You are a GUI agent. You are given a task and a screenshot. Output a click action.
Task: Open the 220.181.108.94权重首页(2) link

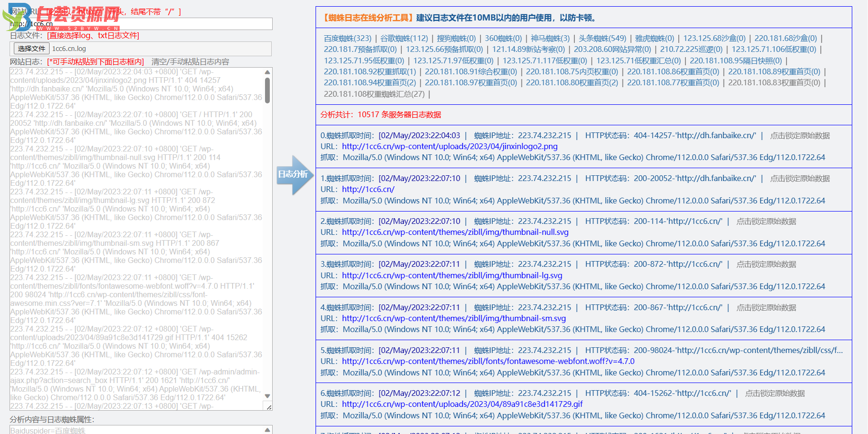coord(370,82)
